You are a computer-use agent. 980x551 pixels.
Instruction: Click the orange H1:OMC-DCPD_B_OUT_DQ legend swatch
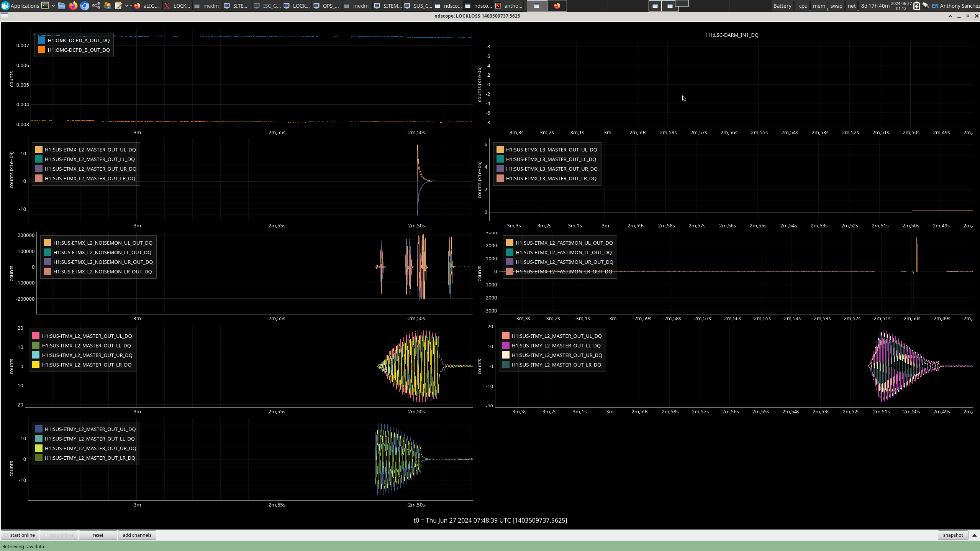(41, 50)
